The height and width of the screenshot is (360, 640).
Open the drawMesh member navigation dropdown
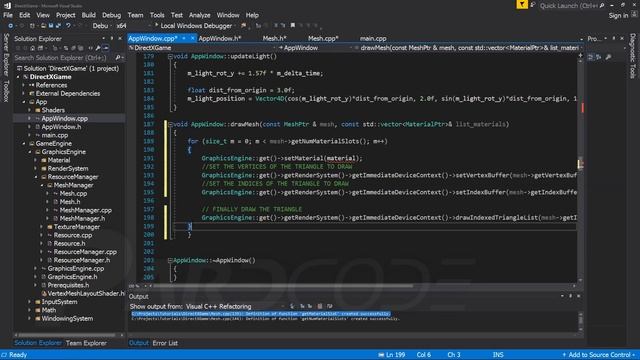tap(468, 48)
